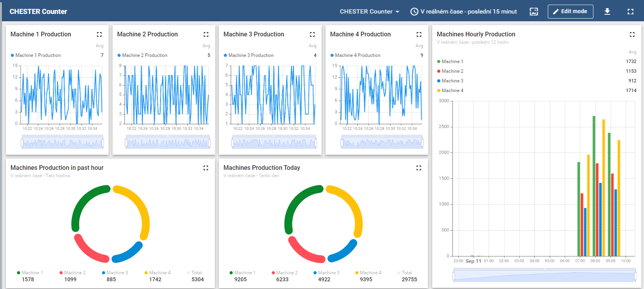This screenshot has height=289, width=644.
Task: Click the hourly production chart range slider
Action: coord(544,276)
